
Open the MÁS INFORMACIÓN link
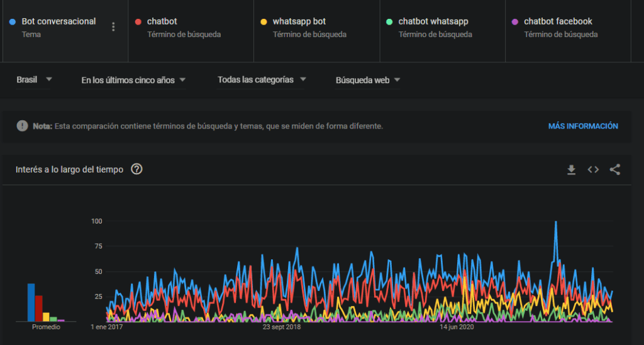(x=583, y=127)
